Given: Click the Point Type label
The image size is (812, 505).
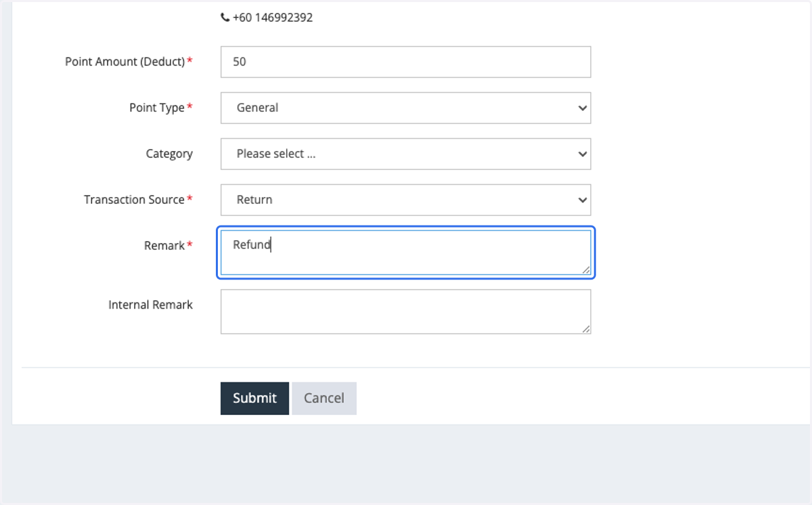Looking at the screenshot, I should coord(157,108).
